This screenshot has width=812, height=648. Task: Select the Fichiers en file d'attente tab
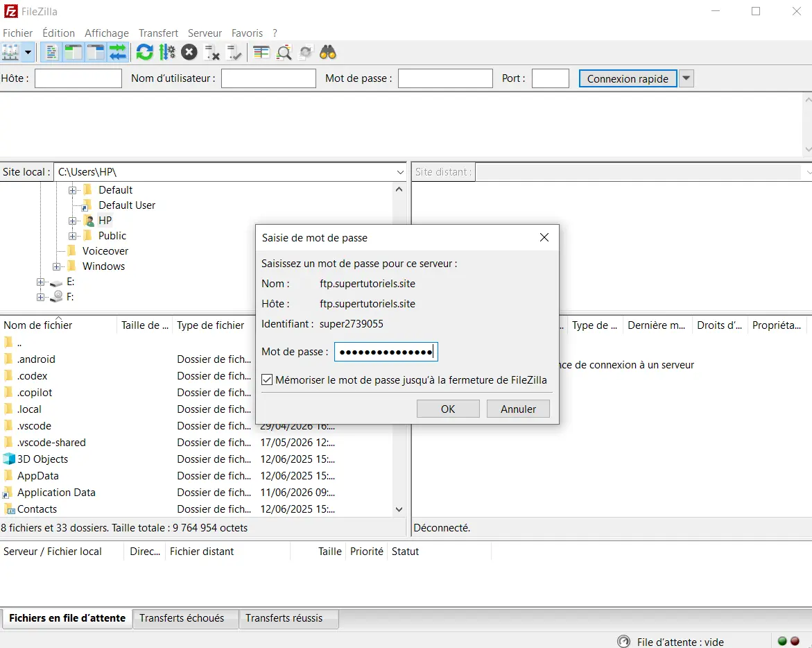(x=67, y=618)
